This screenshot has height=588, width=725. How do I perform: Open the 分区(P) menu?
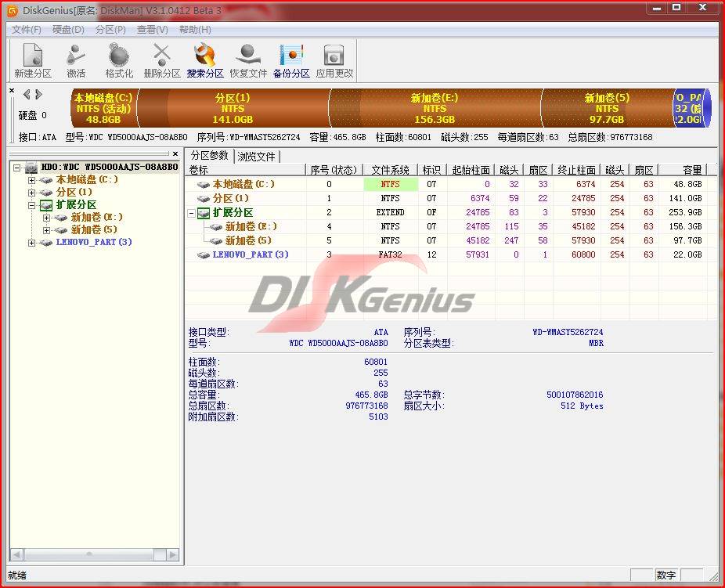(x=110, y=30)
